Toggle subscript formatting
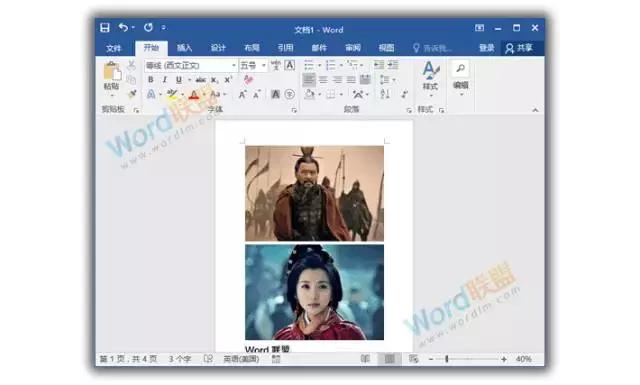 214,80
